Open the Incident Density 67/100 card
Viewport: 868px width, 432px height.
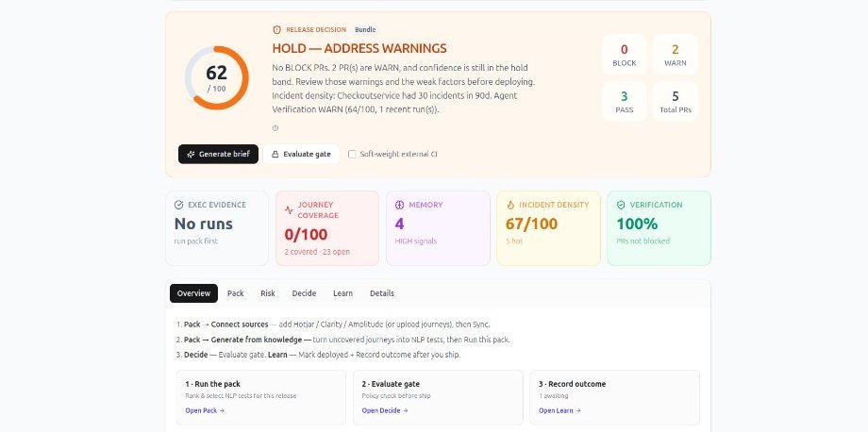pyautogui.click(x=548, y=228)
